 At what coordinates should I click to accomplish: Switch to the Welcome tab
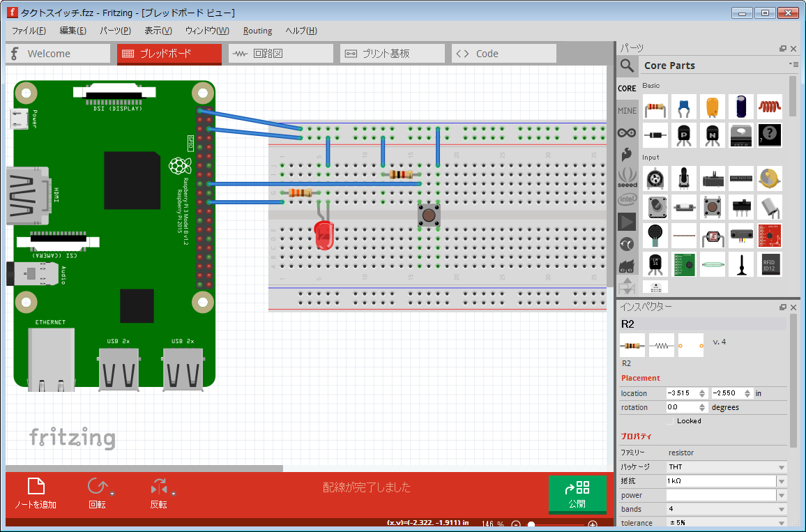(x=58, y=54)
